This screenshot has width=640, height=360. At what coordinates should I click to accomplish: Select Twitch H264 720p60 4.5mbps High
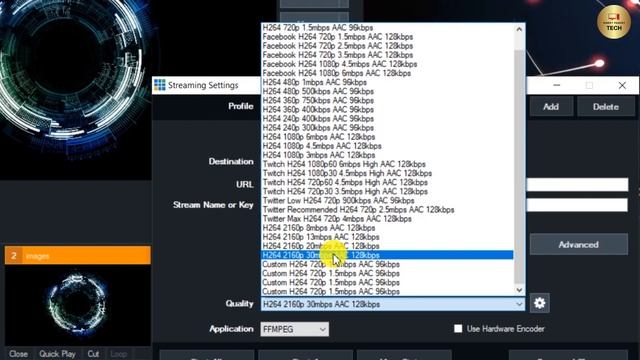(x=387, y=182)
